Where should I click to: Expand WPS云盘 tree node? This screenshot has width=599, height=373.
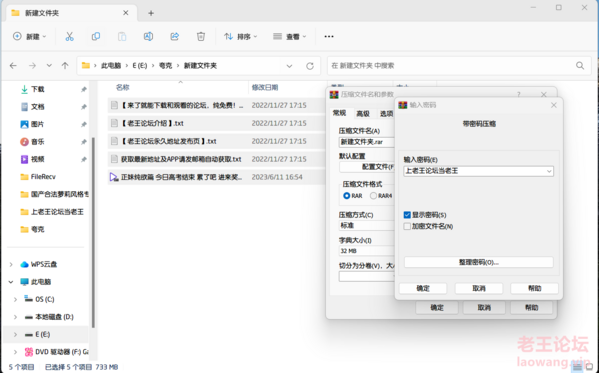tap(11, 264)
